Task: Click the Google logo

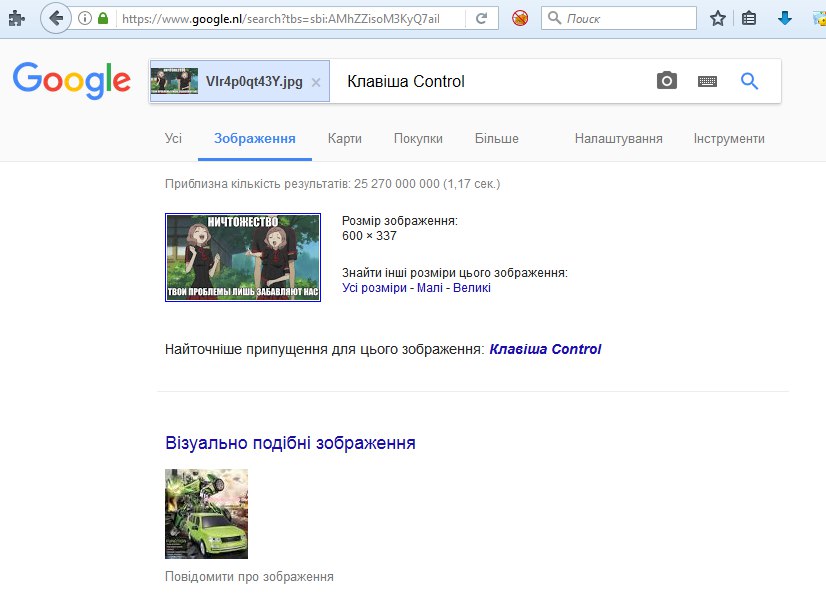Action: pos(72,81)
